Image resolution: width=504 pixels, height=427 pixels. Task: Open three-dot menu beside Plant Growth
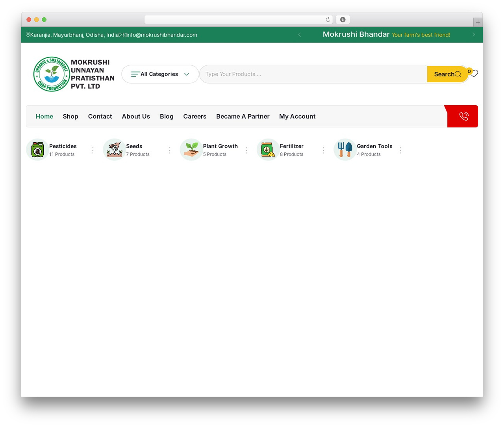coord(246,150)
